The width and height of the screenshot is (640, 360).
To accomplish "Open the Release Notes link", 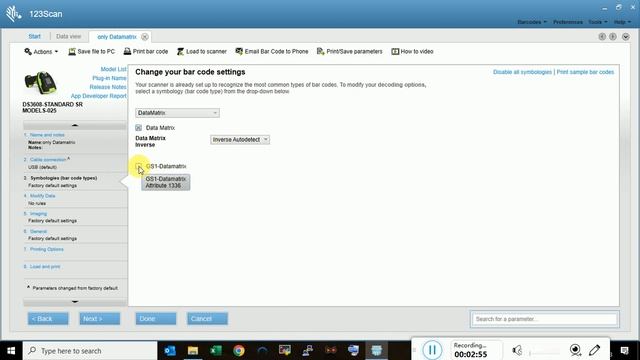I will pos(108,87).
